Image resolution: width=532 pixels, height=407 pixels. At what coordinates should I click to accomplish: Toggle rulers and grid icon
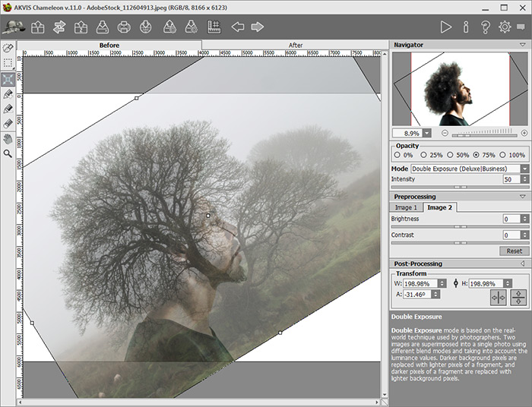(214, 27)
